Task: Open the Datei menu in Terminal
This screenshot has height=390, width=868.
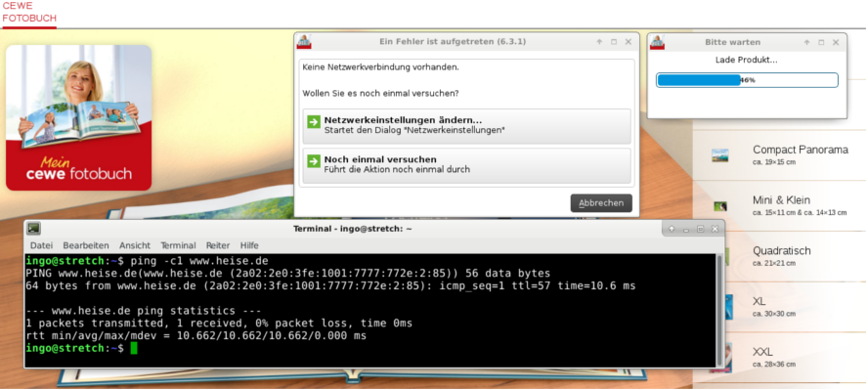Action: tap(41, 245)
